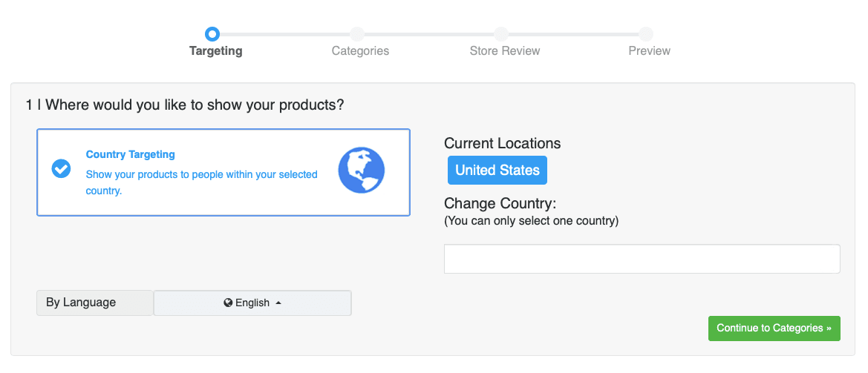
Task: Click the Categories step circle
Action: tap(357, 33)
